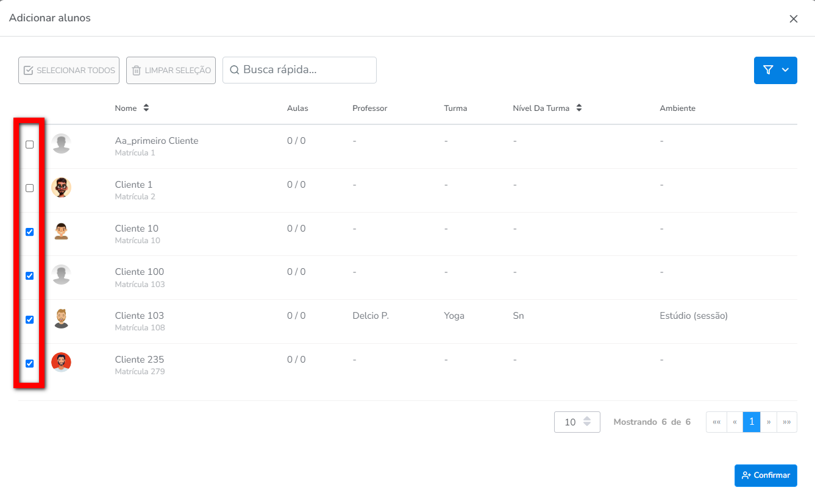The width and height of the screenshot is (815, 504).
Task: Go to the first page of results
Action: [x=716, y=422]
